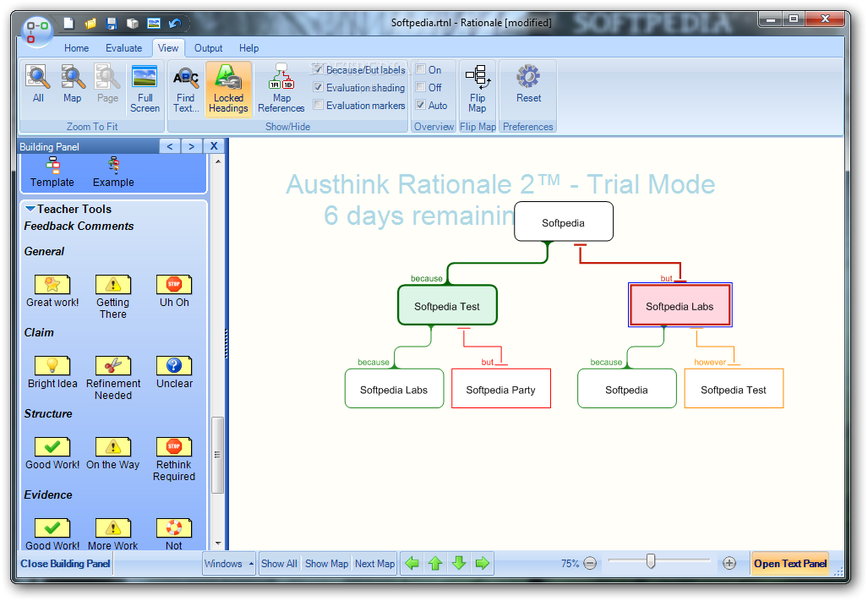Uncheck Evaluation shading checkbox

tap(319, 87)
